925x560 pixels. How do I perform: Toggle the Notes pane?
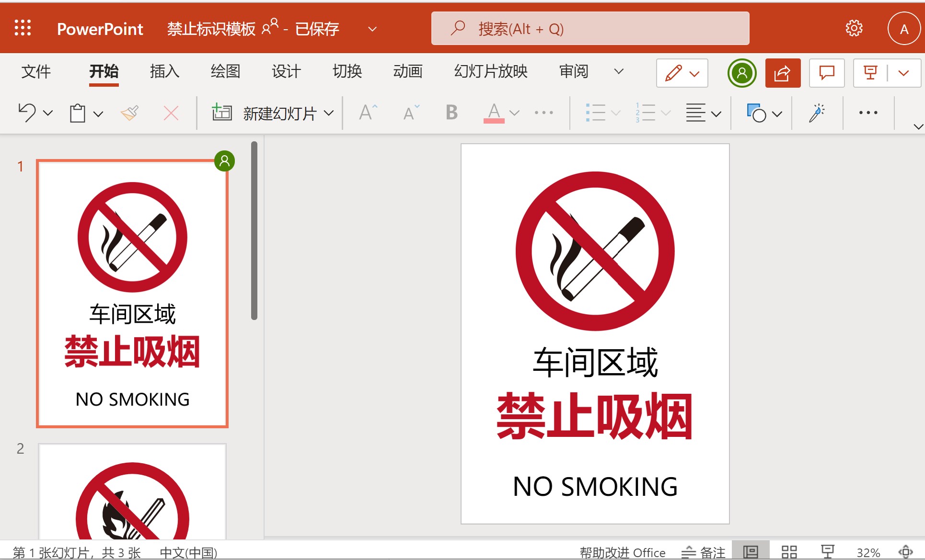(x=704, y=552)
